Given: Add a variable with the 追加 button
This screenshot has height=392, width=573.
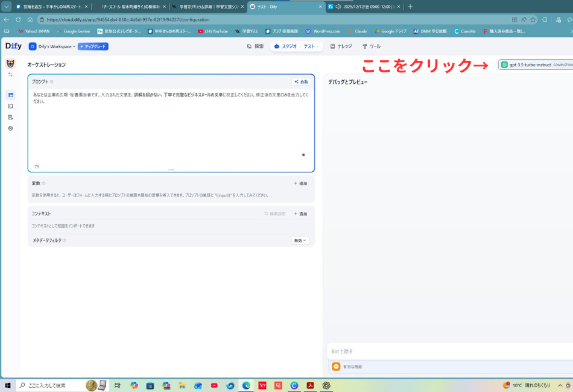Looking at the screenshot, I should (300, 183).
